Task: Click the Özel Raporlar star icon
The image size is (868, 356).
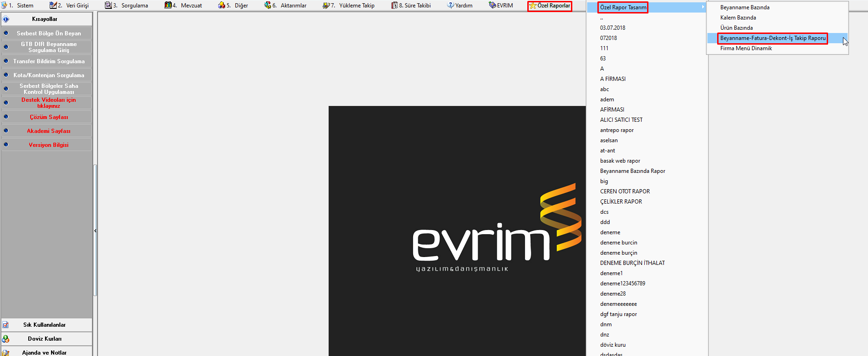Action: (x=533, y=6)
